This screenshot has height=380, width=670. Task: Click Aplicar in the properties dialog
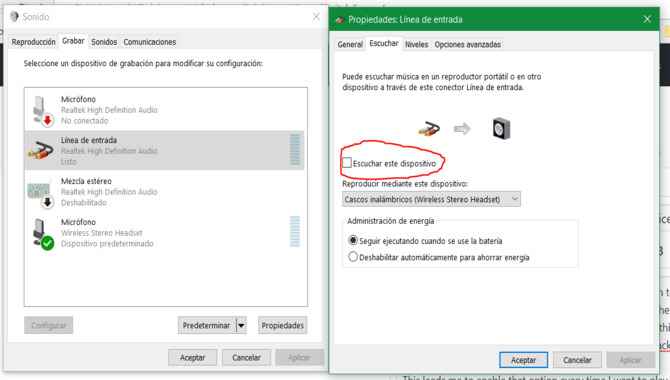631,360
